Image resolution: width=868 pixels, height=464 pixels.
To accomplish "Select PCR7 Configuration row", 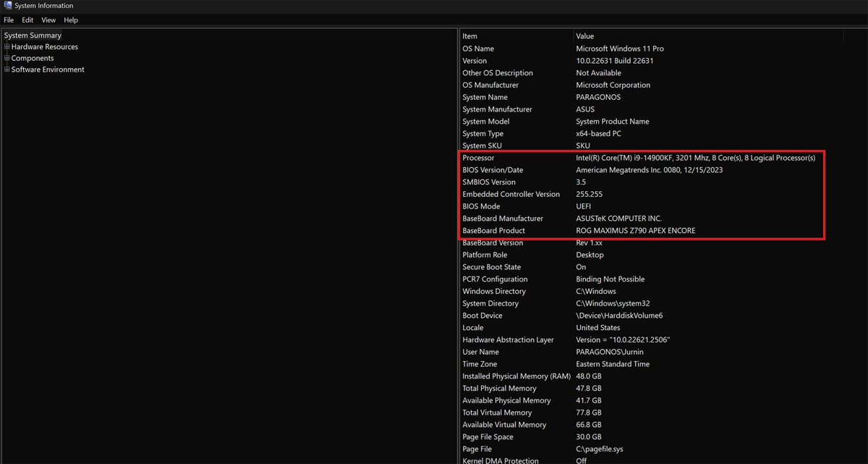I will pyautogui.click(x=495, y=279).
